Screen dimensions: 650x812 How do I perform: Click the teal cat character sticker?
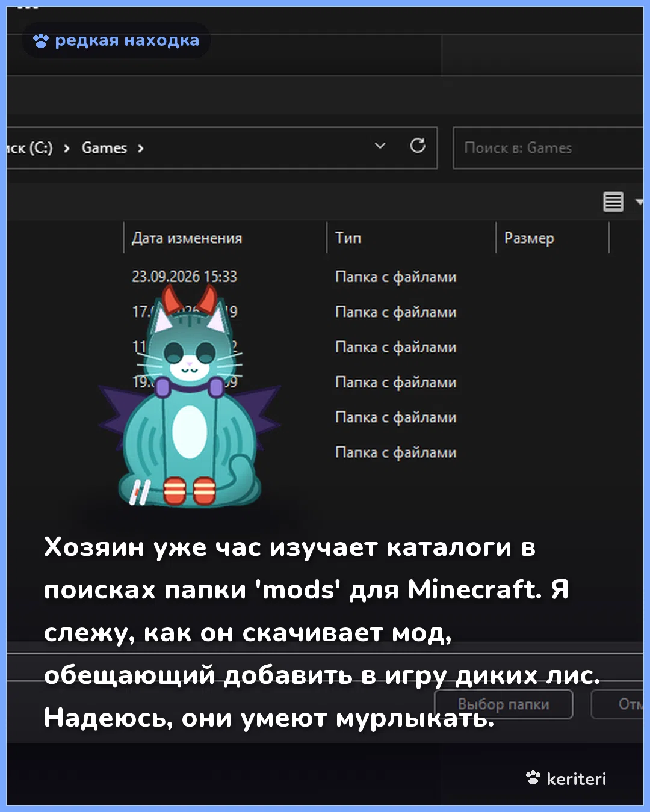[x=190, y=396]
